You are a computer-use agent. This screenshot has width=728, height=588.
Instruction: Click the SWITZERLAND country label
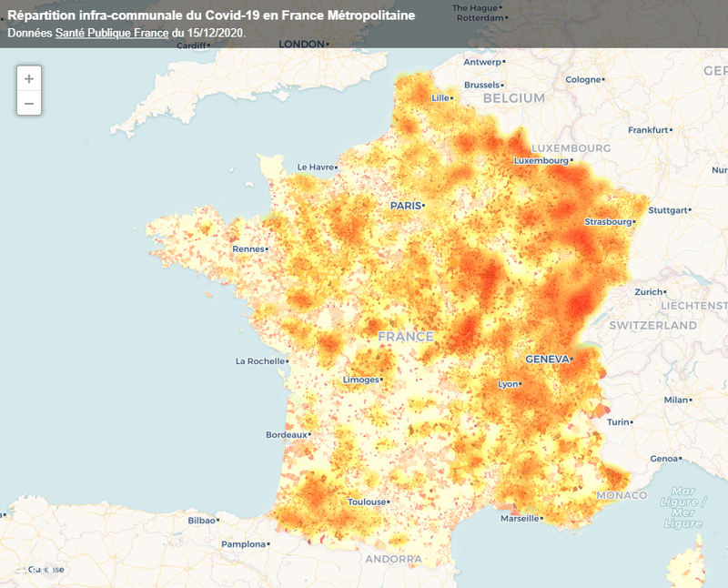pyautogui.click(x=652, y=325)
